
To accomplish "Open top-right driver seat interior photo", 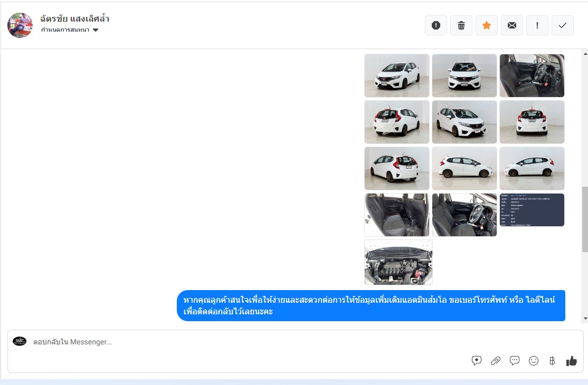I will tap(532, 75).
